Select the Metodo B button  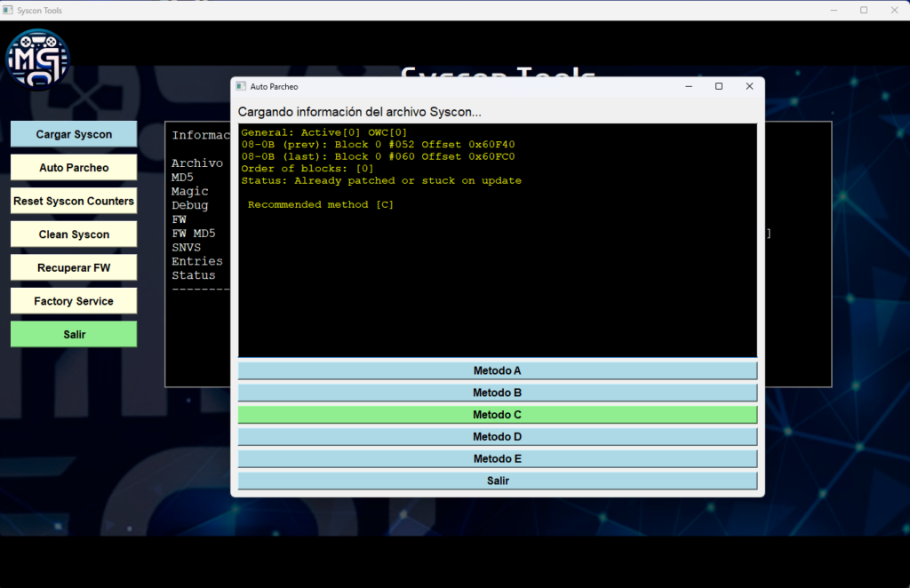pos(497,393)
